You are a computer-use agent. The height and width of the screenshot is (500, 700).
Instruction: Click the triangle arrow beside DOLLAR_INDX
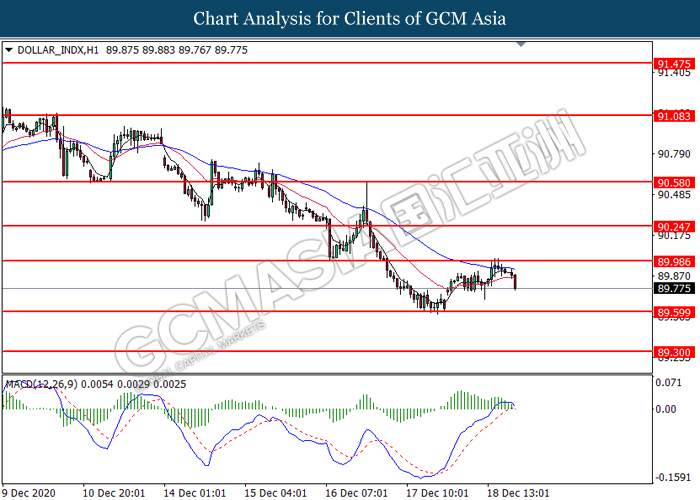9,48
